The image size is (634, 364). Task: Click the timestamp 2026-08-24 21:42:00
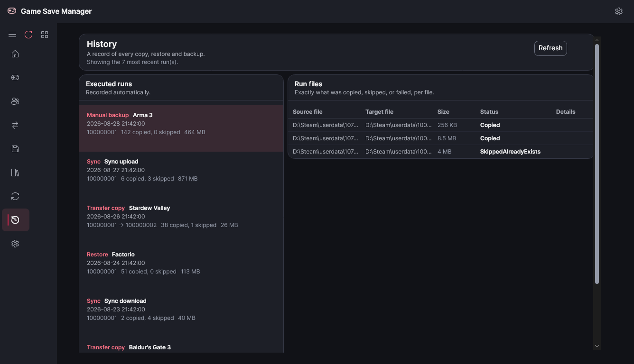116,263
